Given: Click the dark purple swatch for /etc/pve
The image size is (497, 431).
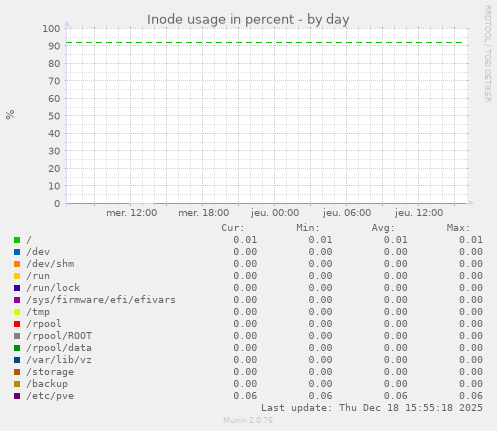Looking at the screenshot, I should (x=17, y=396).
